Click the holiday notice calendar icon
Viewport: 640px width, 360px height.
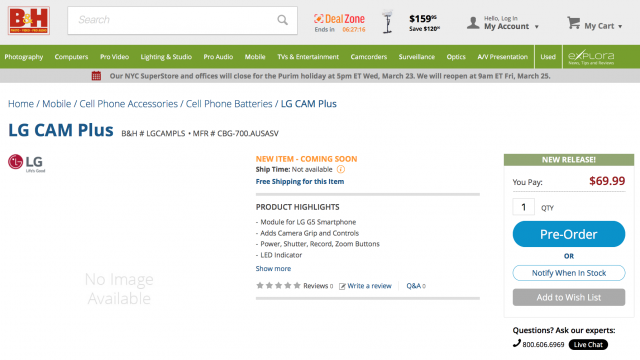coord(96,76)
